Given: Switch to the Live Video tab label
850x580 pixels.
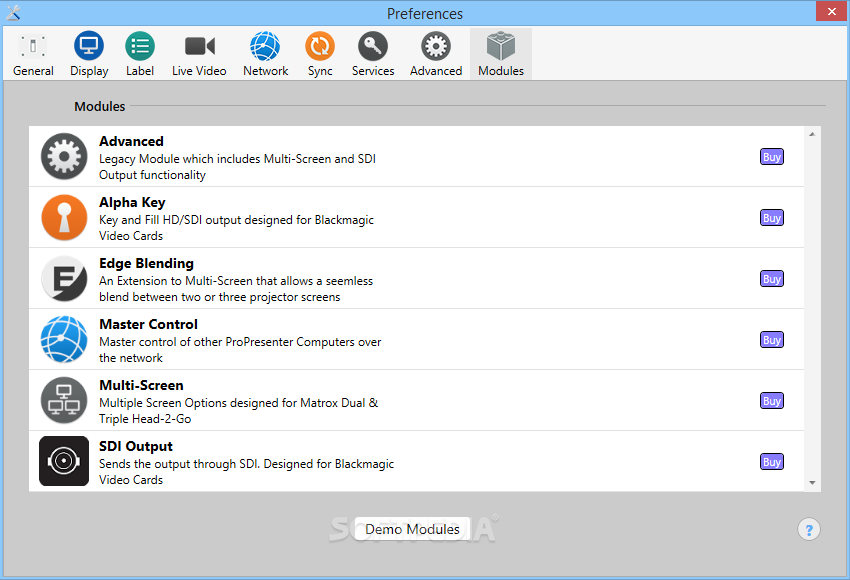Looking at the screenshot, I should pos(199,71).
